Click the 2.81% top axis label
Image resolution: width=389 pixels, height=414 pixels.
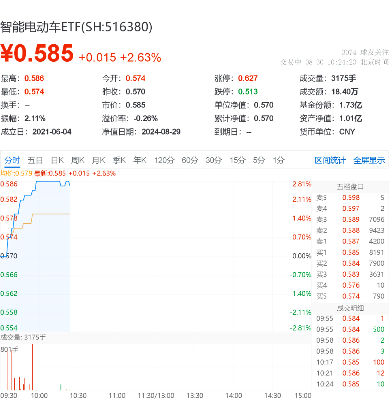pos(302,184)
